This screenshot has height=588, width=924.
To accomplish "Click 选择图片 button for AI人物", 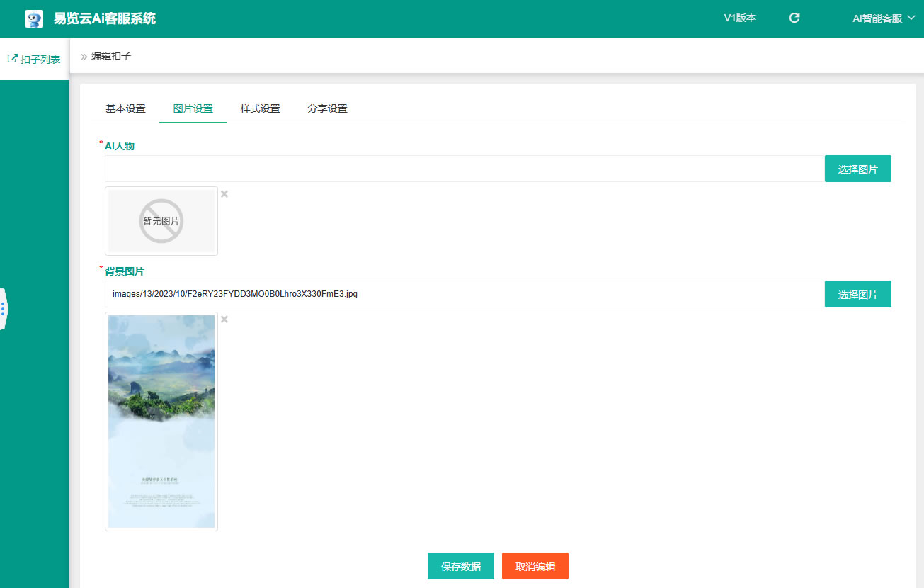I will pos(857,169).
